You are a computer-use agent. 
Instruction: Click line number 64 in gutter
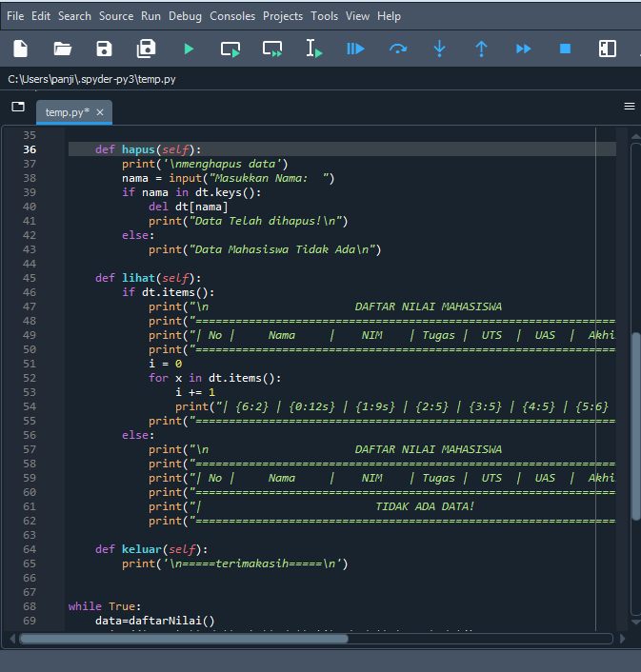click(x=30, y=549)
